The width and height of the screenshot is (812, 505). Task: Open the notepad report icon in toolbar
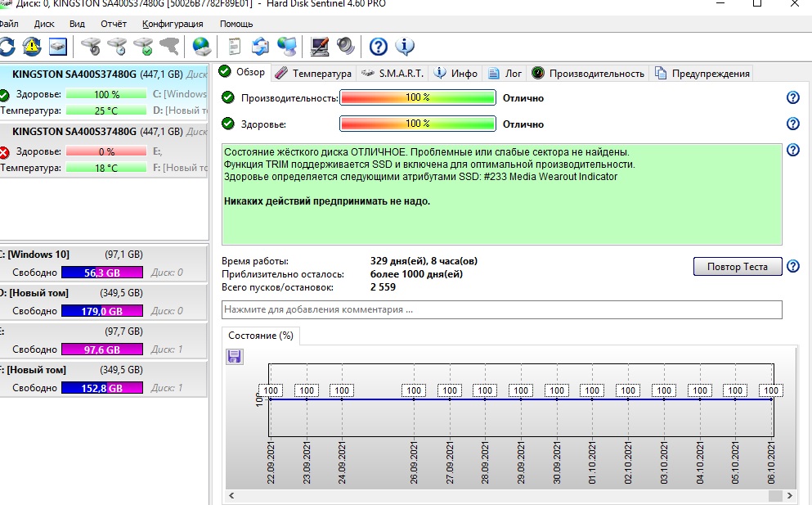click(x=235, y=46)
